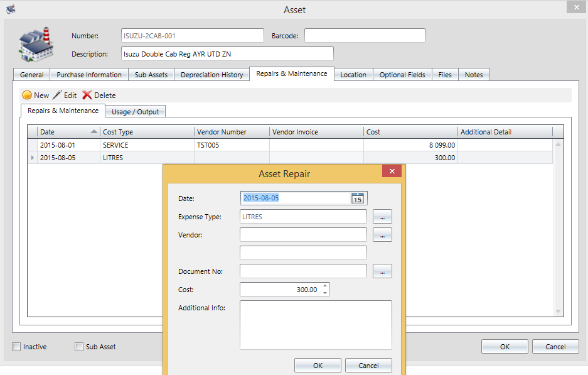
Task: Tick the Sub Asset checkbox
Action: coord(79,347)
